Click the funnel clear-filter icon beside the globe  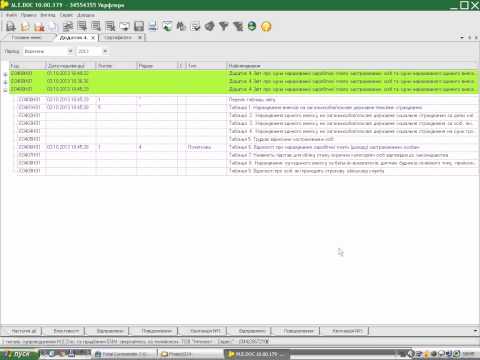click(238, 26)
